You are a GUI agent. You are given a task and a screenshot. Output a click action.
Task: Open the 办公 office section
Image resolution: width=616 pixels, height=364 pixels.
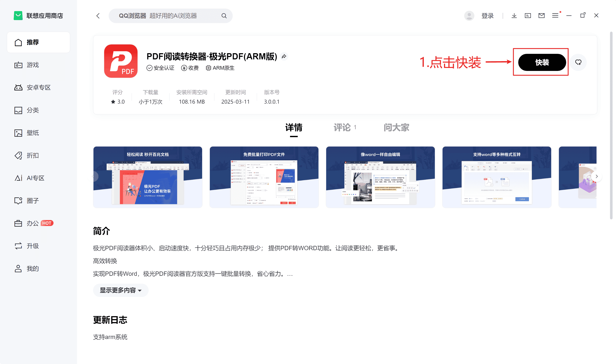(38, 223)
